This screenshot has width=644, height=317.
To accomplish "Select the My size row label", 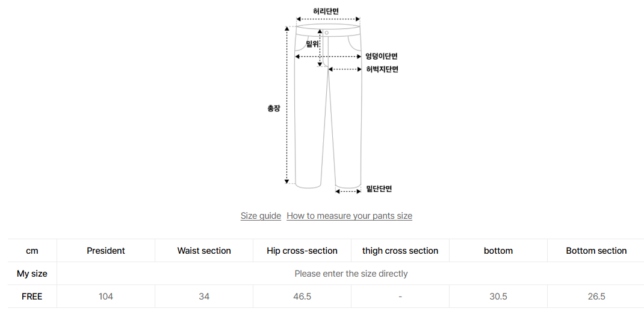I will [32, 274].
